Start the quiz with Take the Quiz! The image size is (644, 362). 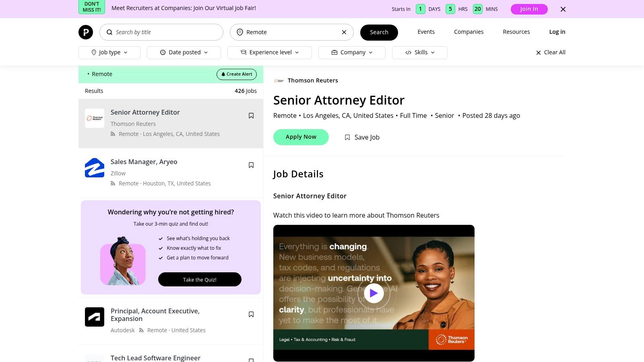[x=200, y=280]
